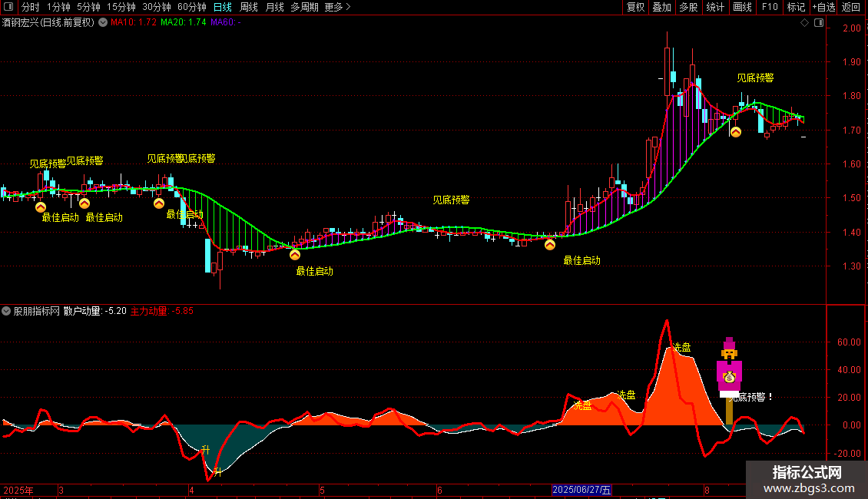Open the F10 company info

(770, 7)
